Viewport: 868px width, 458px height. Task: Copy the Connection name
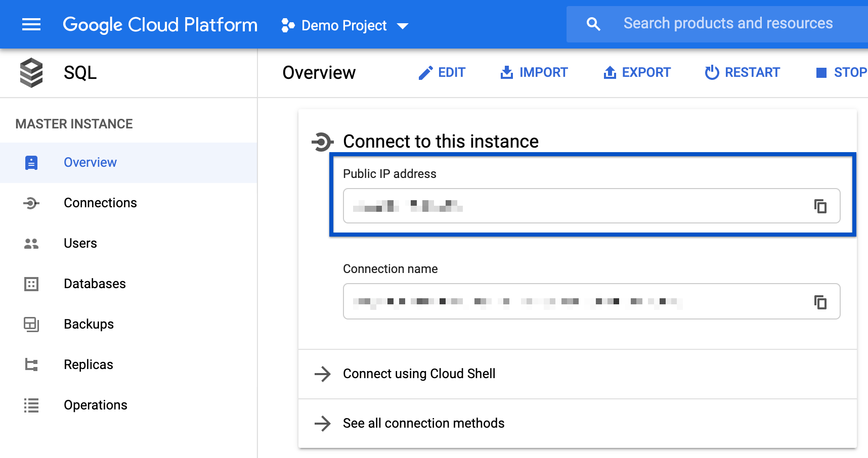[820, 302]
